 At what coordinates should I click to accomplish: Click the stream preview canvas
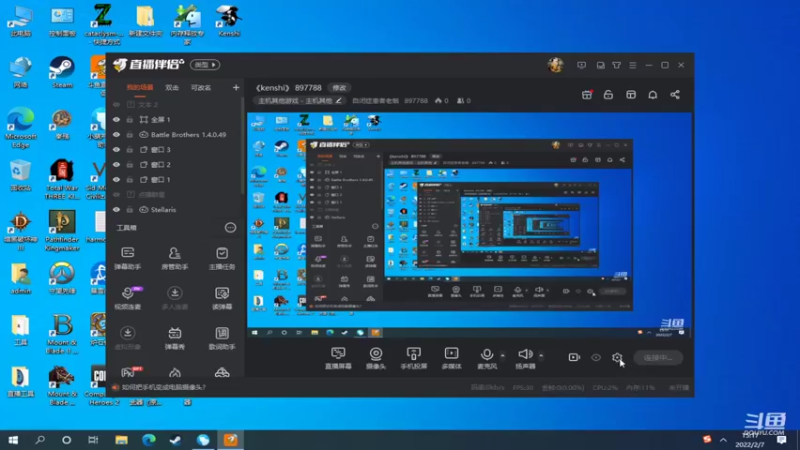(469, 225)
